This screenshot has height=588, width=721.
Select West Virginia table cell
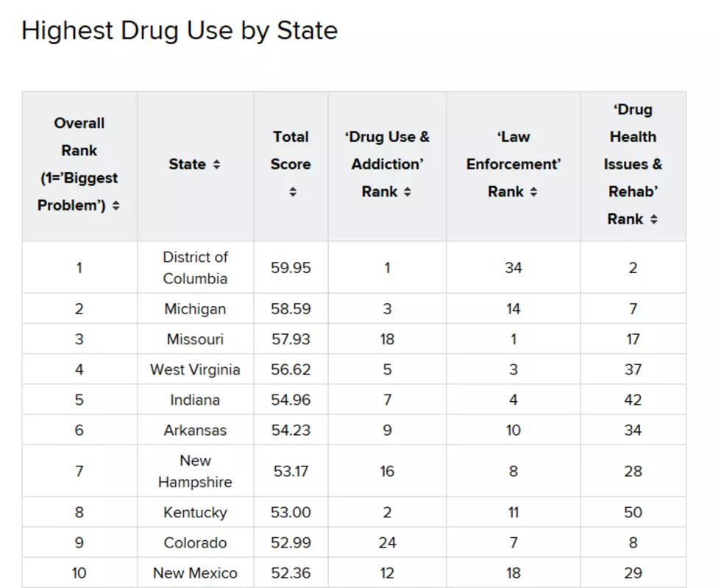coord(196,369)
